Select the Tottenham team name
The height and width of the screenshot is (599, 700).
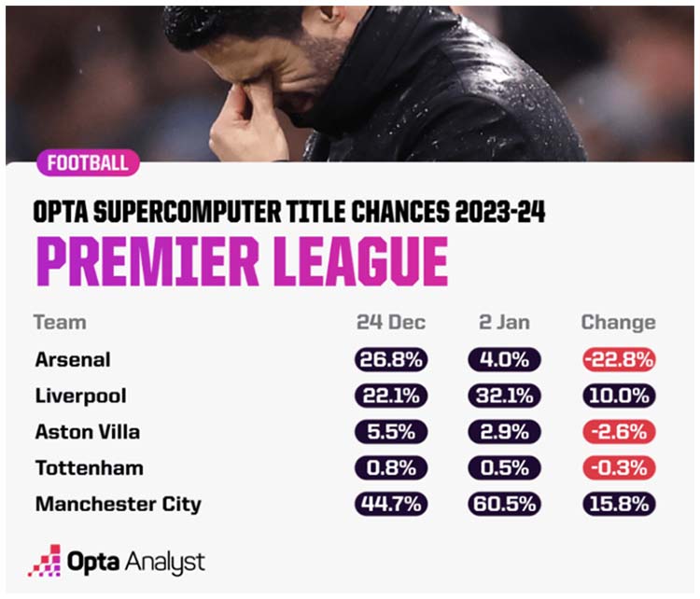[90, 468]
